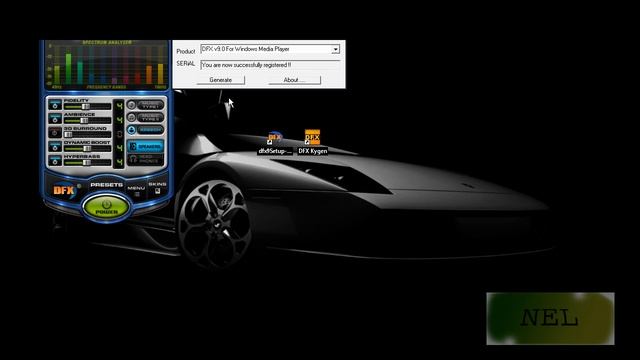The image size is (640, 360).
Task: Toggle the Hyperbass power button
Action: pyautogui.click(x=55, y=160)
